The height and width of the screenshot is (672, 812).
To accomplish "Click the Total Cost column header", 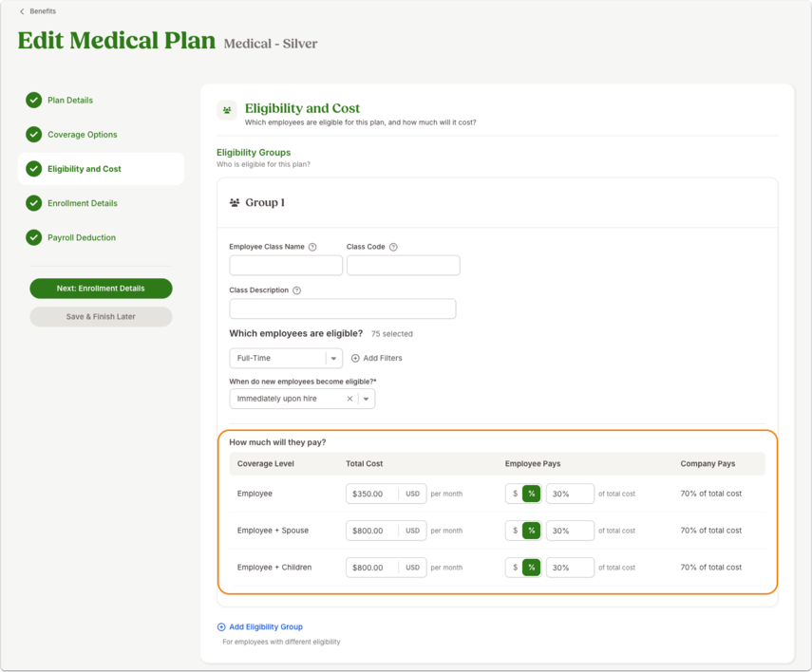I will [x=365, y=464].
